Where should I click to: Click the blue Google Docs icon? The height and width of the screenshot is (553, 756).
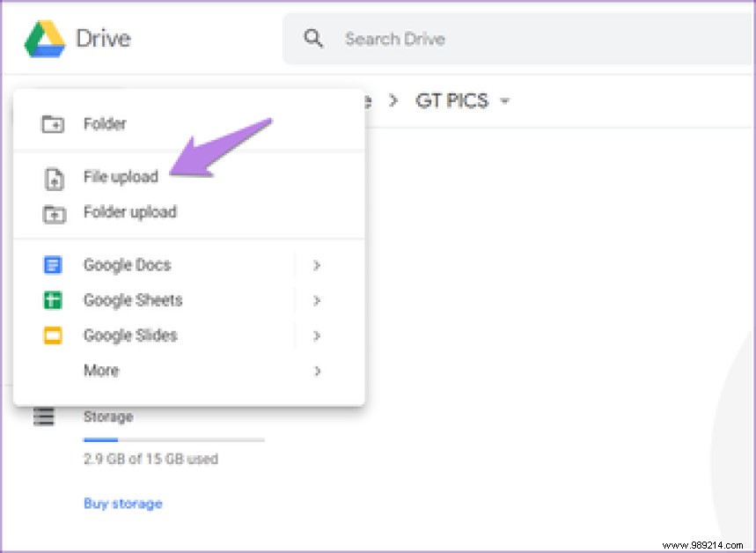point(54,264)
